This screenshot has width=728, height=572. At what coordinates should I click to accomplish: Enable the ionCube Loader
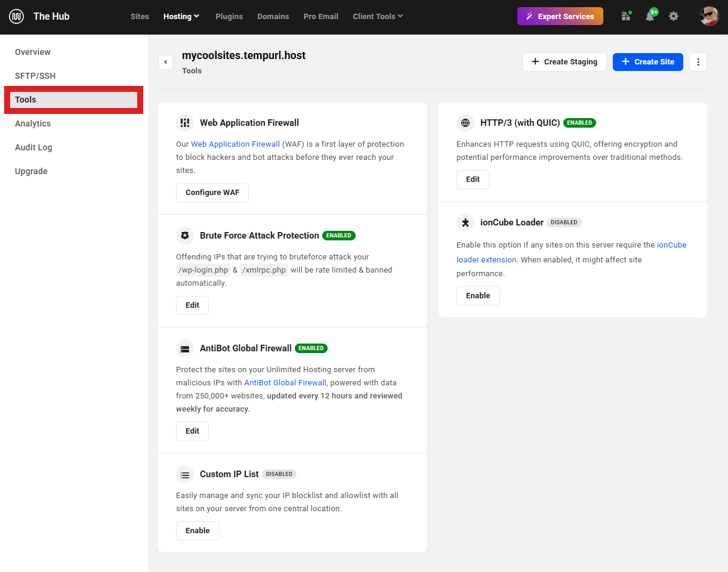pos(478,296)
